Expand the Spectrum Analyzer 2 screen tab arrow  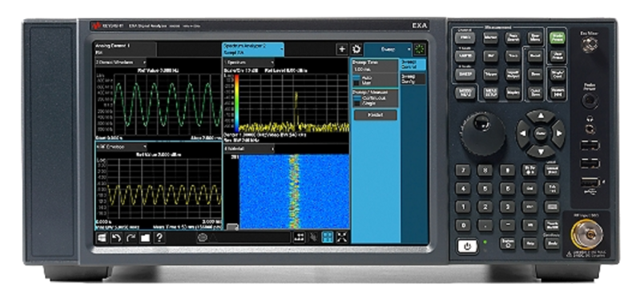click(282, 50)
